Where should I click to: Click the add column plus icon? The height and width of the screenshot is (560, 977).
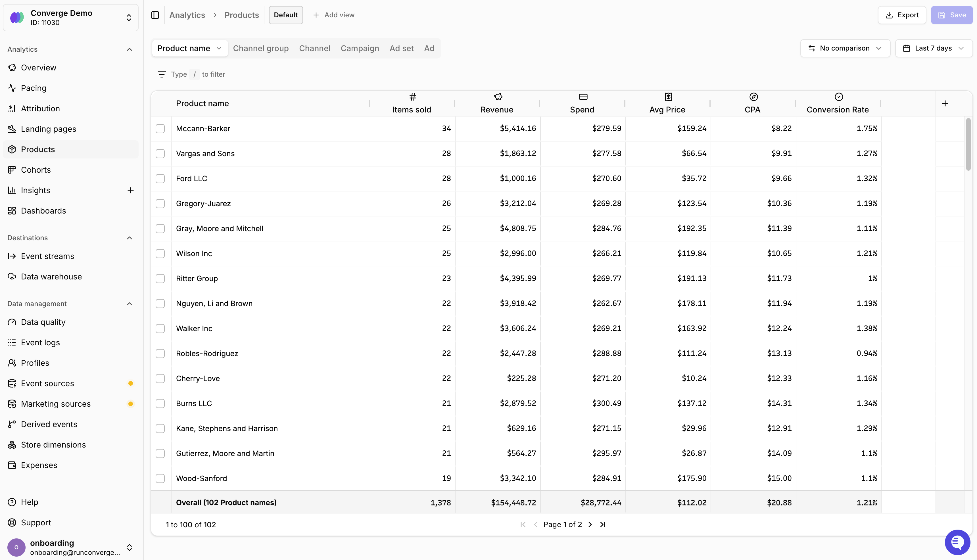click(x=945, y=103)
